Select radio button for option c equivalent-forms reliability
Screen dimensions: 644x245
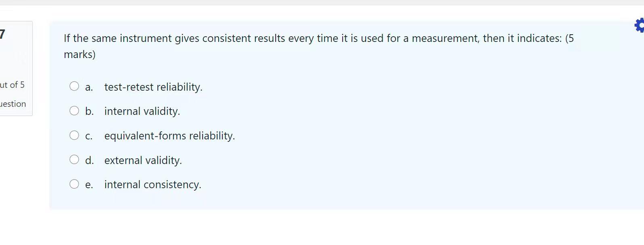click(x=74, y=135)
